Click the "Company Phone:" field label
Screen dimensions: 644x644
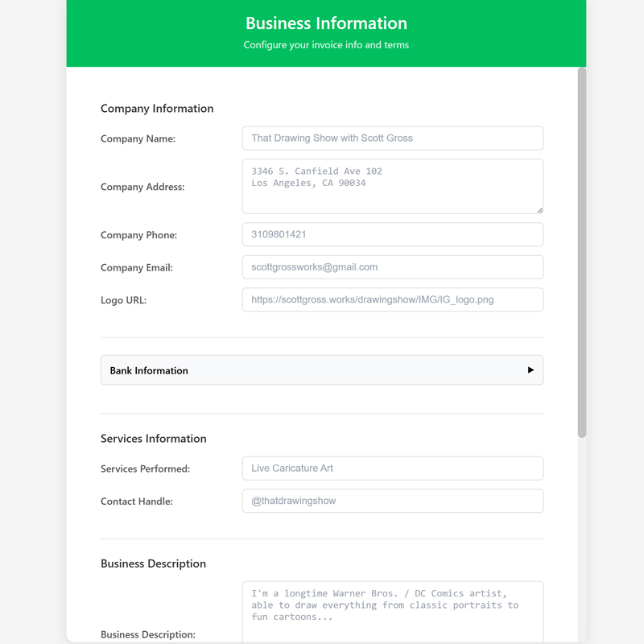pyautogui.click(x=138, y=235)
